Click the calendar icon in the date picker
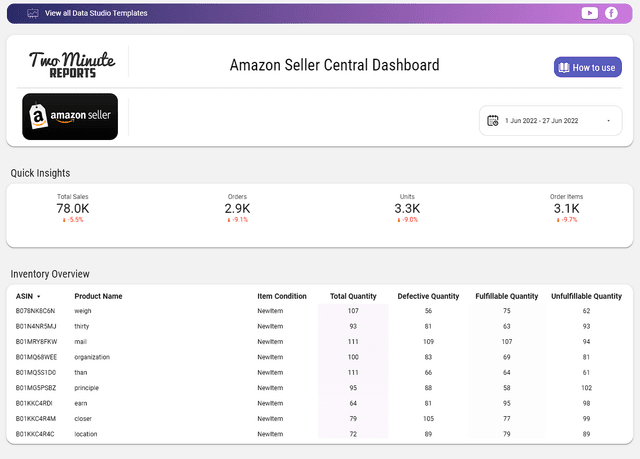Image resolution: width=640 pixels, height=459 pixels. point(493,121)
